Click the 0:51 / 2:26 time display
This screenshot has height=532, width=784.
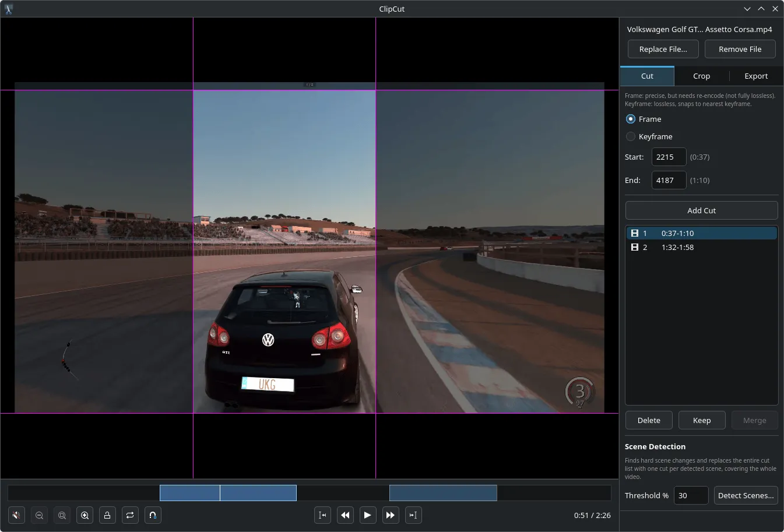[x=592, y=515]
